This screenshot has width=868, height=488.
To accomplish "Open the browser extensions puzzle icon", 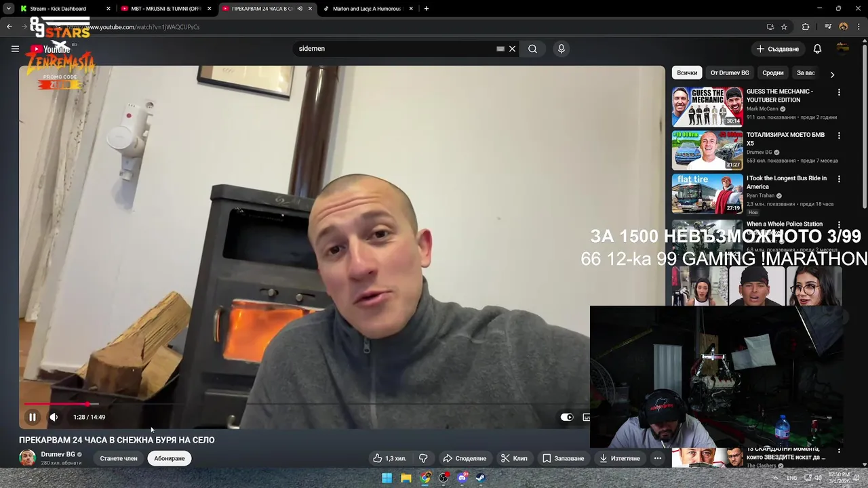I will pyautogui.click(x=806, y=27).
